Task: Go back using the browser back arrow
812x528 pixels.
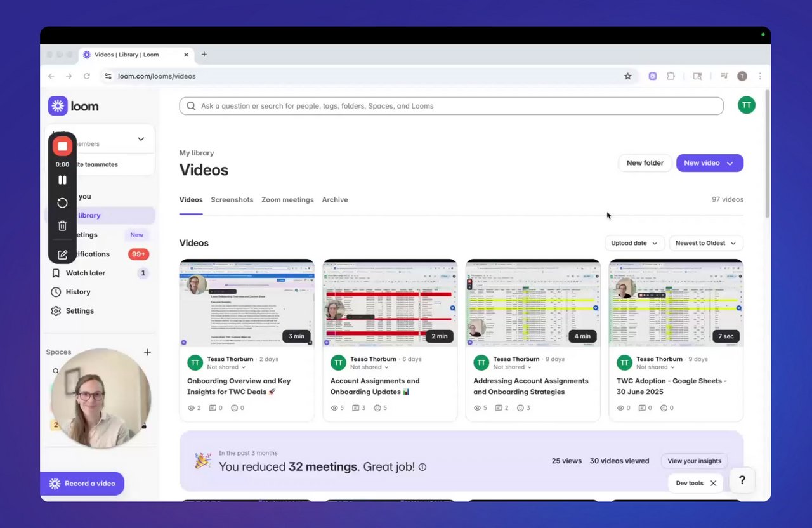Action: 51,76
